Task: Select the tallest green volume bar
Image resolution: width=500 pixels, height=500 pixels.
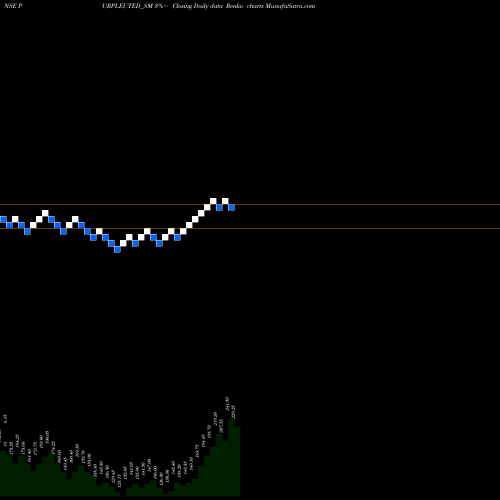Action: coord(231,458)
